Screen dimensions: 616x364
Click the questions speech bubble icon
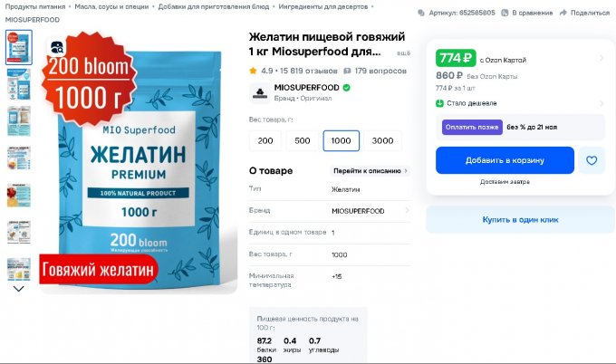tap(347, 71)
